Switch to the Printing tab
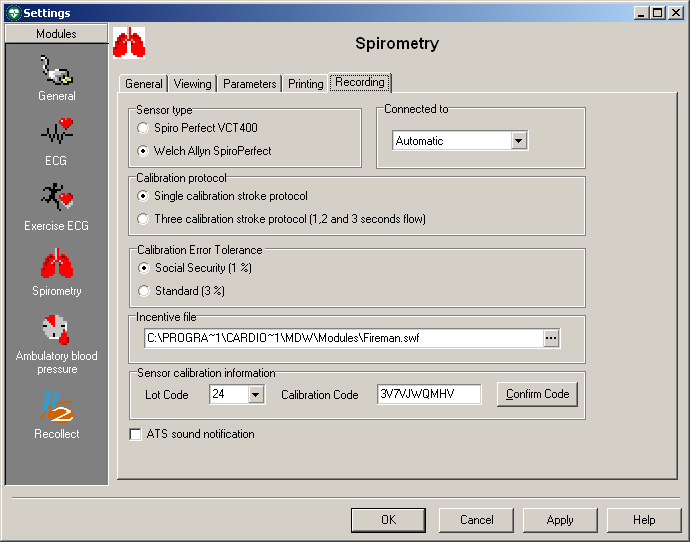Screen dimensions: 690x542 (305, 84)
